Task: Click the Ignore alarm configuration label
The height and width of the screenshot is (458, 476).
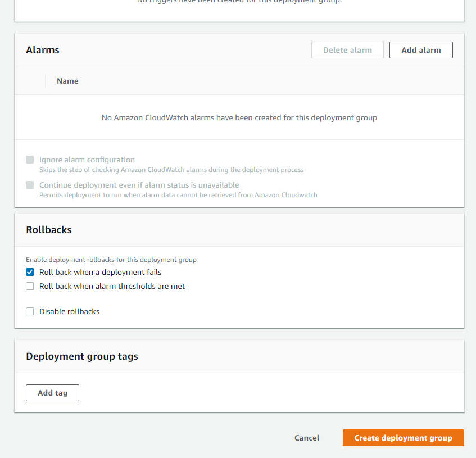Action: 87,160
